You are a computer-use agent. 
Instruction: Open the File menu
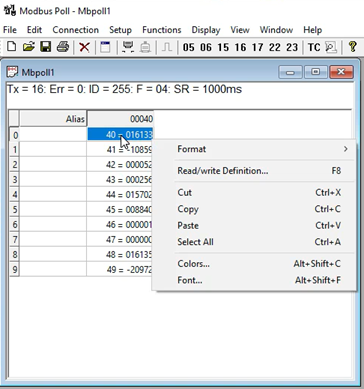click(x=10, y=30)
